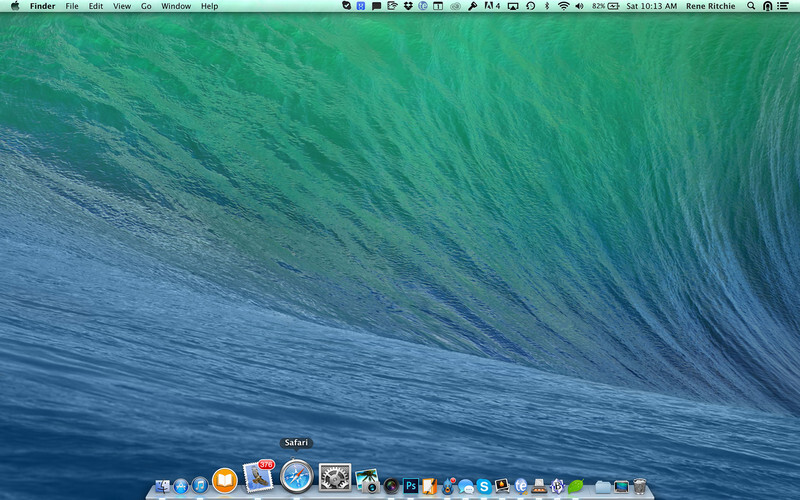Open the volume control in menu bar

579,6
